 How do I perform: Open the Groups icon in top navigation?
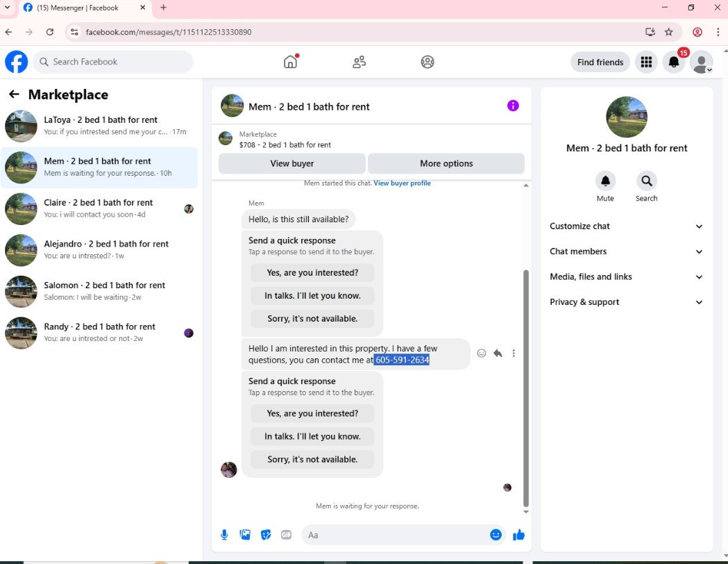point(427,62)
